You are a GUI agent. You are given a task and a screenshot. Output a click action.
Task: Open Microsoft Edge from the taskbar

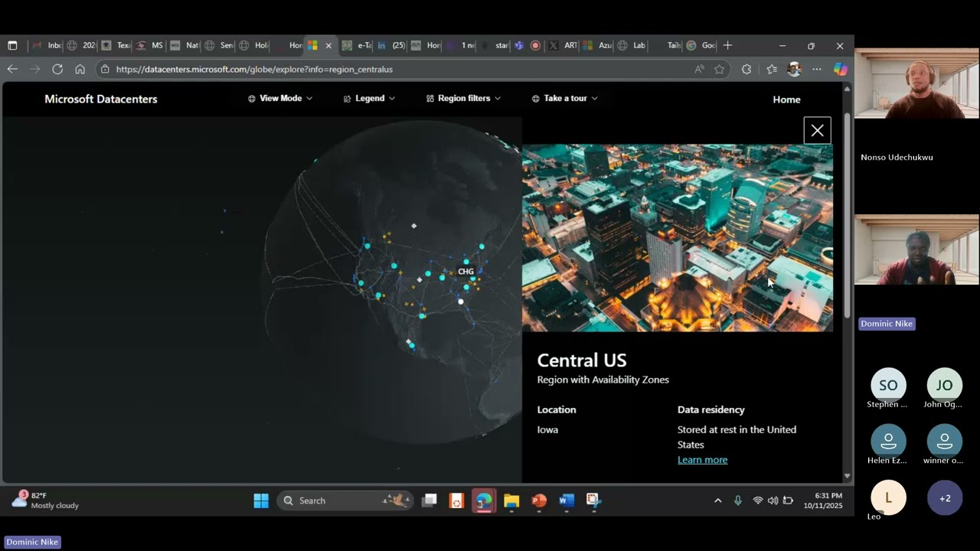click(x=484, y=500)
